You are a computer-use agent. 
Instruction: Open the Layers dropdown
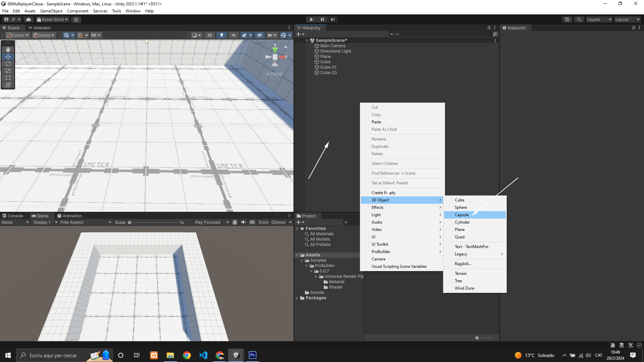click(599, 19)
